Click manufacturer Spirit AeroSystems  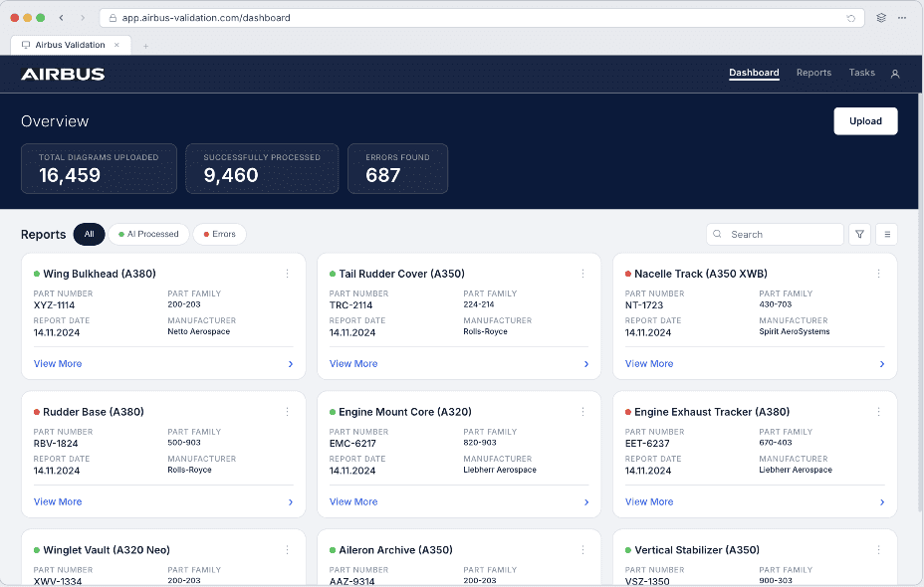[x=795, y=331]
